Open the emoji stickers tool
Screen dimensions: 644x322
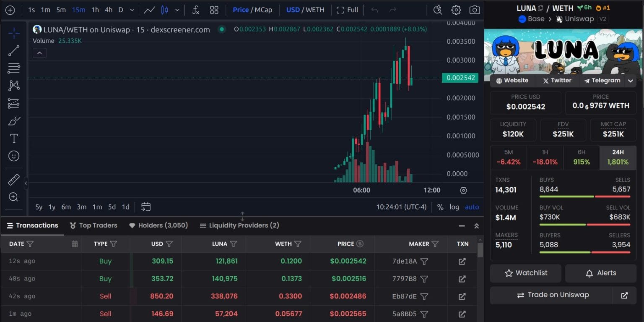click(14, 156)
